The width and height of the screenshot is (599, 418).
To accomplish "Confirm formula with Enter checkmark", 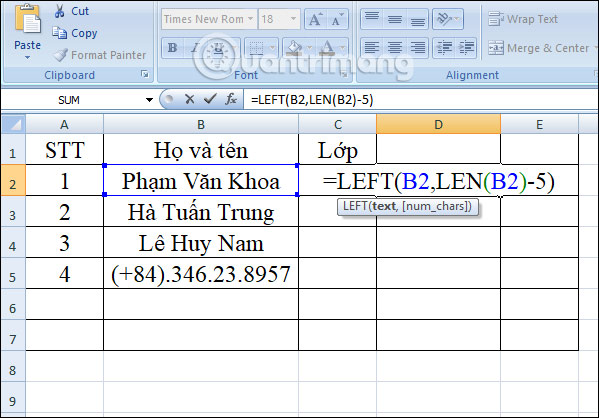I will pyautogui.click(x=210, y=99).
